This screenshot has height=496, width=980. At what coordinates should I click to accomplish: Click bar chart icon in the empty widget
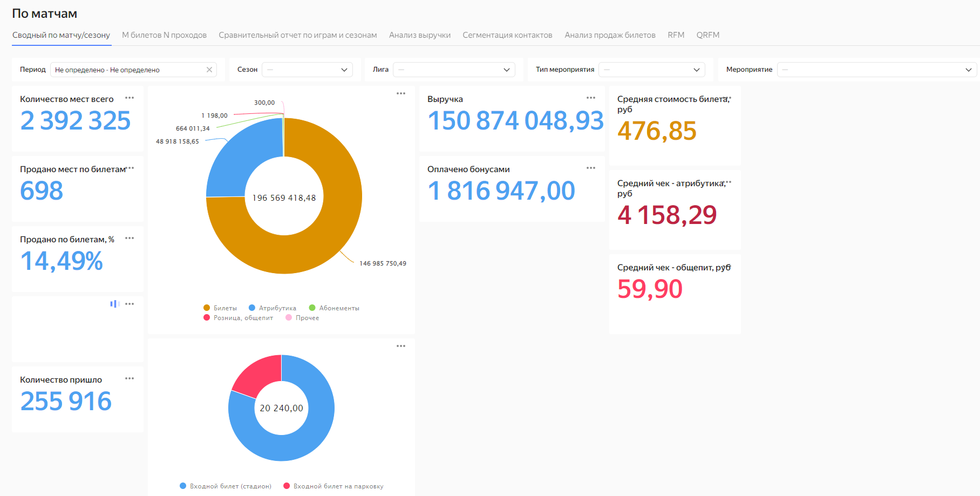[x=114, y=304]
